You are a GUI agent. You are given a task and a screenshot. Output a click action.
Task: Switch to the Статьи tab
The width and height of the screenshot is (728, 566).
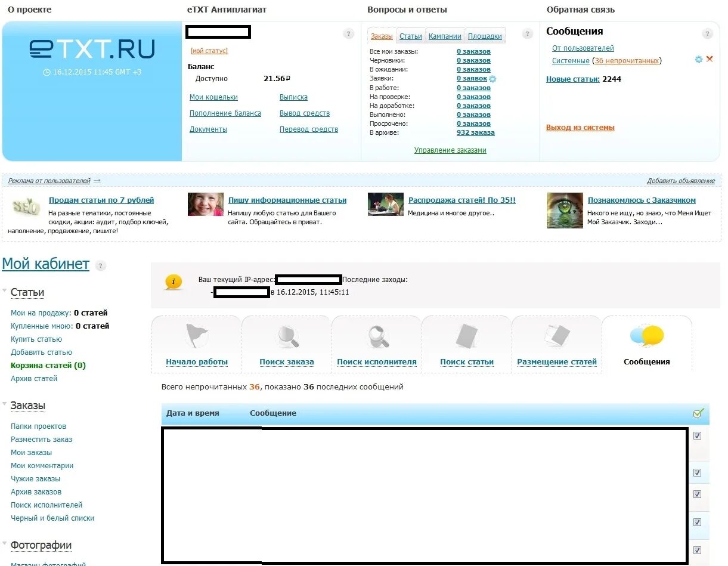[410, 36]
